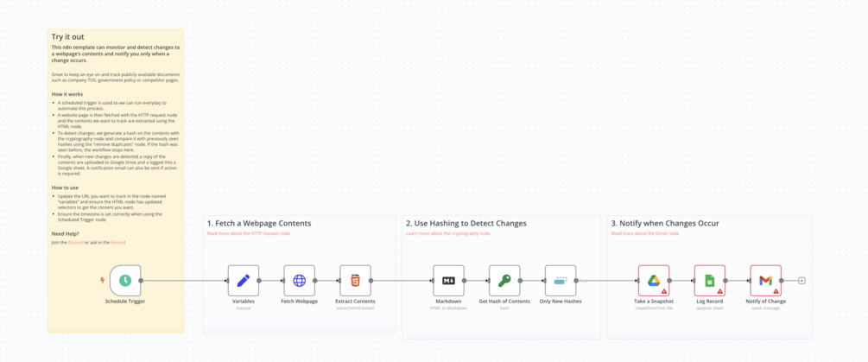Click the 'Try it out' sticky note heading
This screenshot has height=362, width=868.
click(x=67, y=37)
